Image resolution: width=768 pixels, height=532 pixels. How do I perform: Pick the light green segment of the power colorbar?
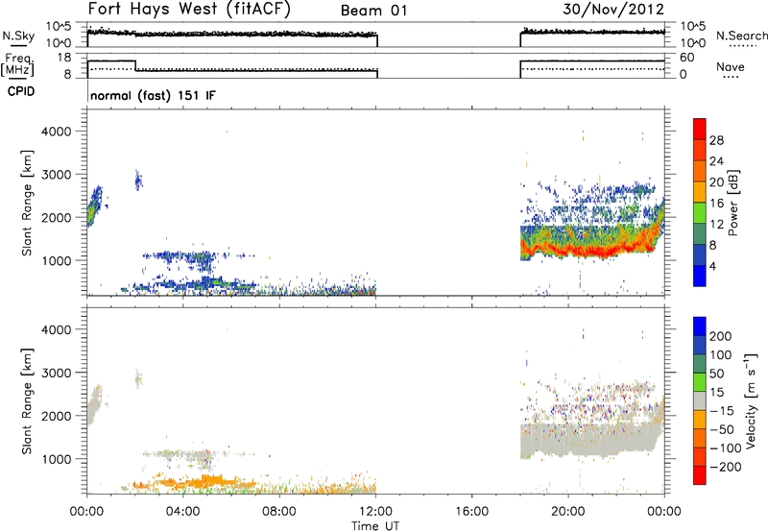point(700,213)
